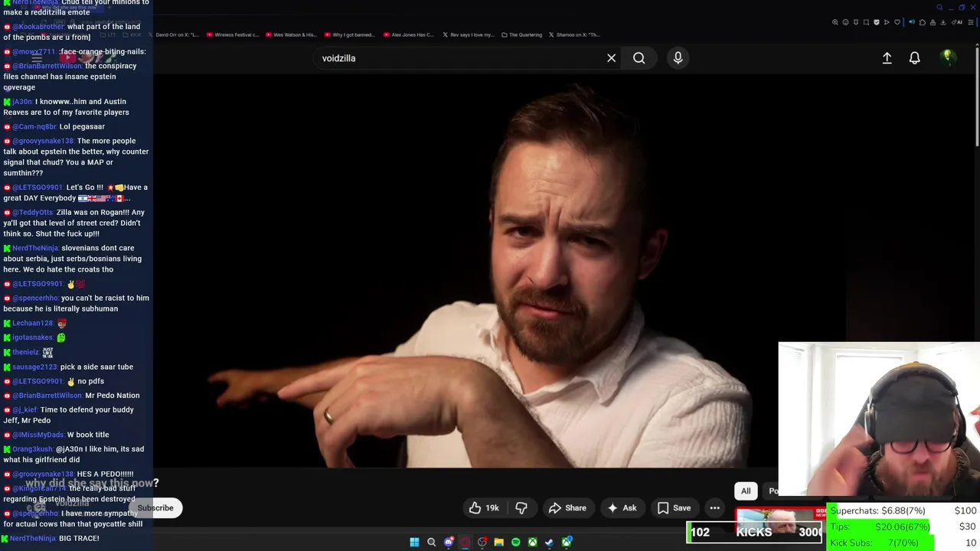
Task: Open the Opera GX taskbar icon
Action: pyautogui.click(x=465, y=542)
